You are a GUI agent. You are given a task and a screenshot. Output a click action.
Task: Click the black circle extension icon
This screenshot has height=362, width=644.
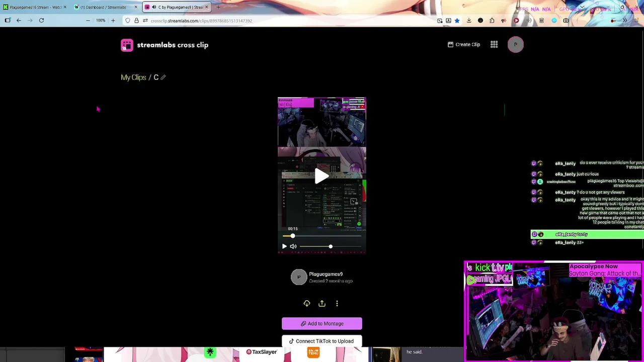pos(480,21)
